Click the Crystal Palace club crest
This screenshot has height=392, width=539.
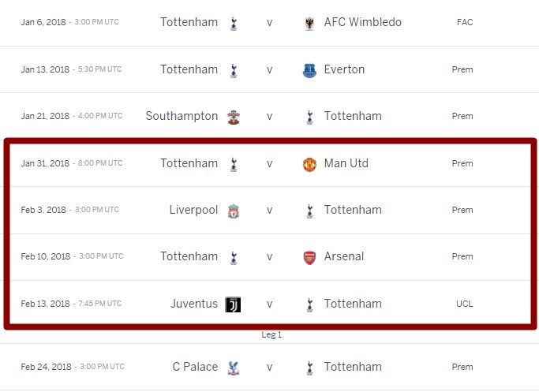234,368
